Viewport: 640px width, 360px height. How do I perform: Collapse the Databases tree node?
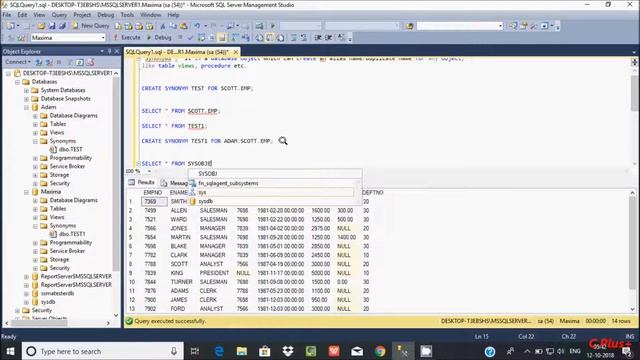click(x=17, y=82)
